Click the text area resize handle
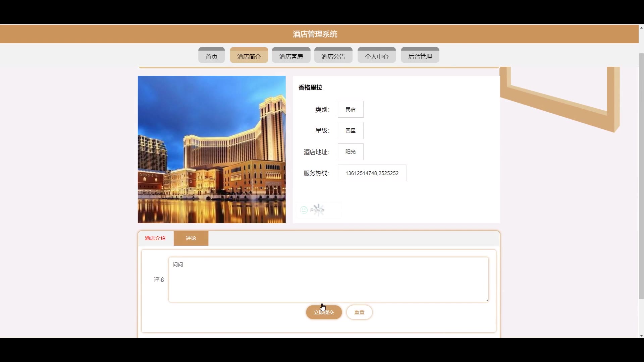The width and height of the screenshot is (644, 362). pos(486,300)
